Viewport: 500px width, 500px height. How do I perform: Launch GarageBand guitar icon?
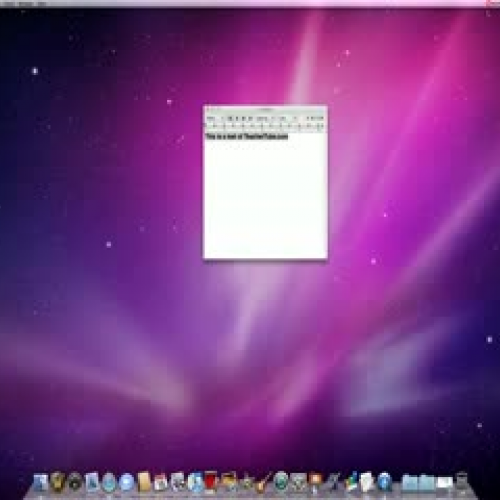coord(263,482)
